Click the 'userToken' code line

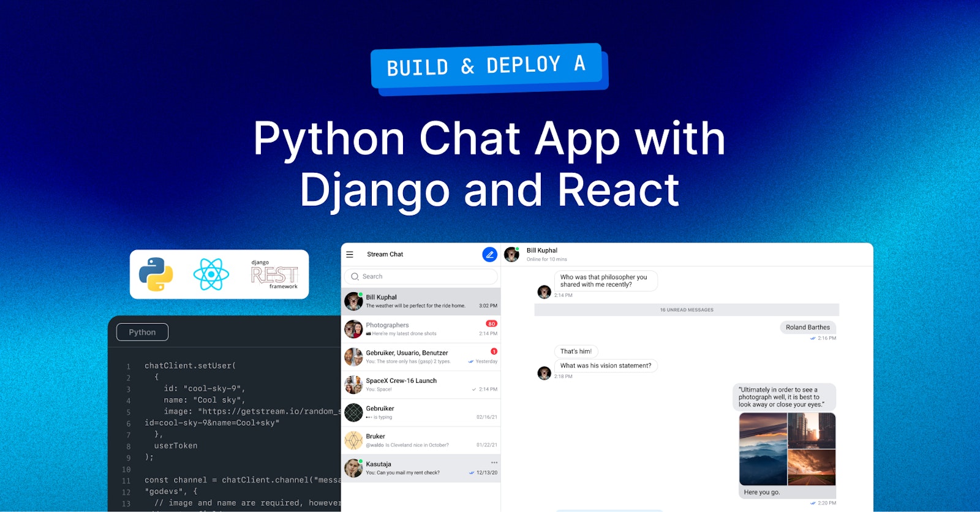click(176, 446)
